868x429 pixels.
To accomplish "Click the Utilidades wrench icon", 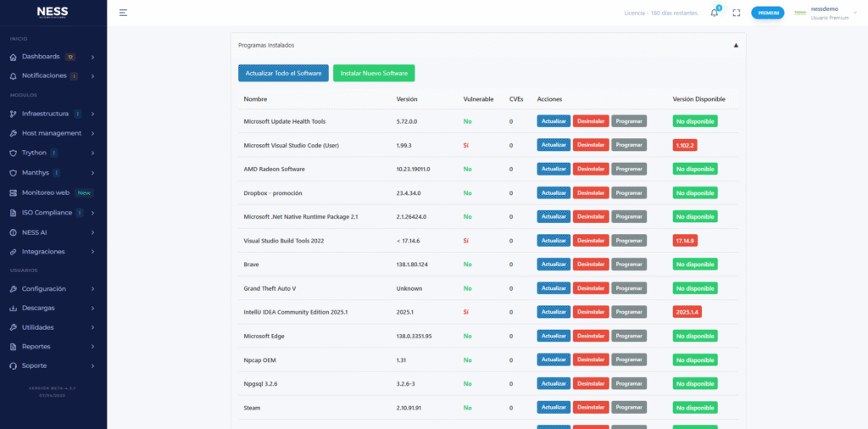I will point(14,328).
